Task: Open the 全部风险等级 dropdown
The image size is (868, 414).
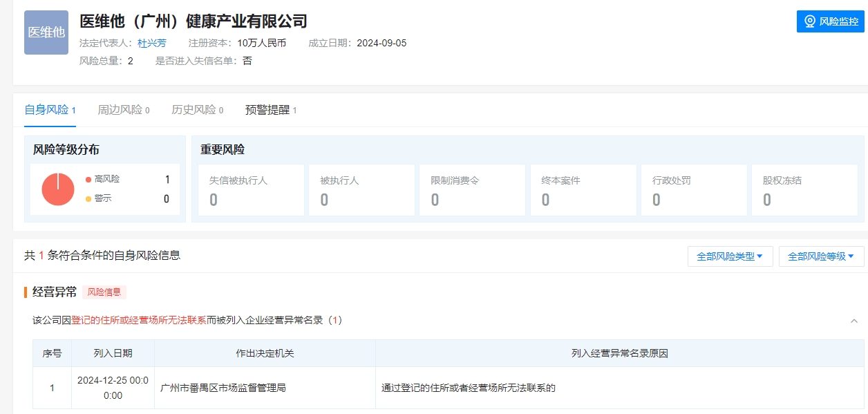Action: pos(821,256)
